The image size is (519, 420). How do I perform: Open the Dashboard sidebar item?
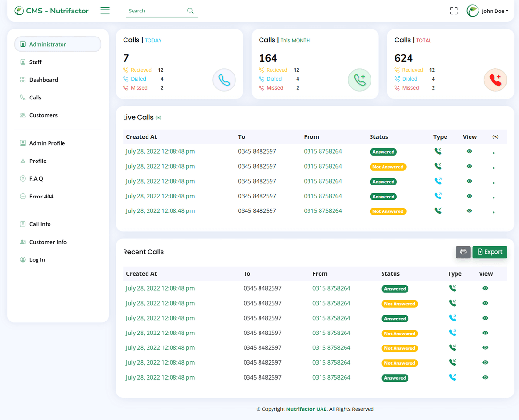43,80
